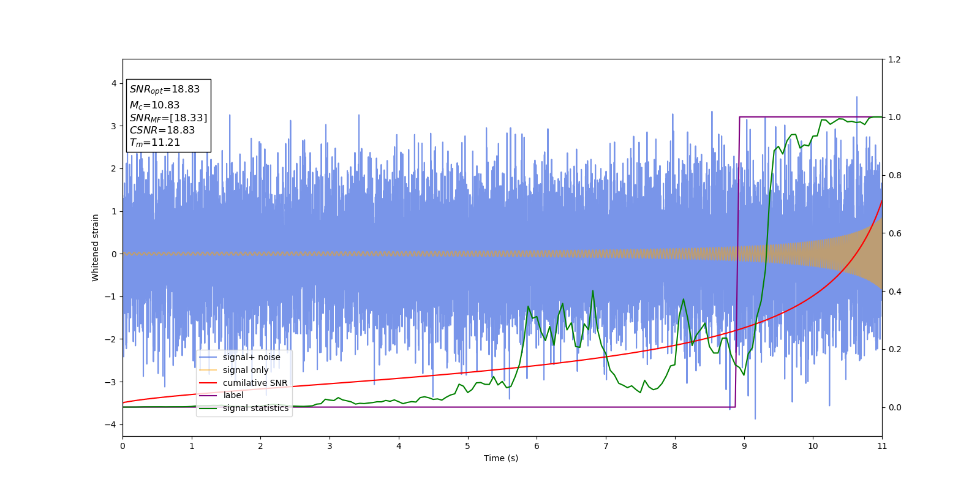Click the left-axis tick label −4
This screenshot has height=490, width=980.
(109, 424)
